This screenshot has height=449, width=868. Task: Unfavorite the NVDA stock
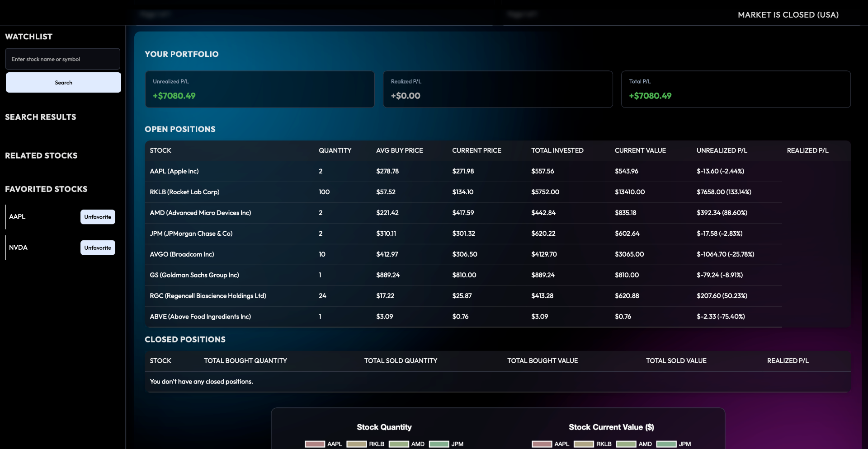[98, 248]
